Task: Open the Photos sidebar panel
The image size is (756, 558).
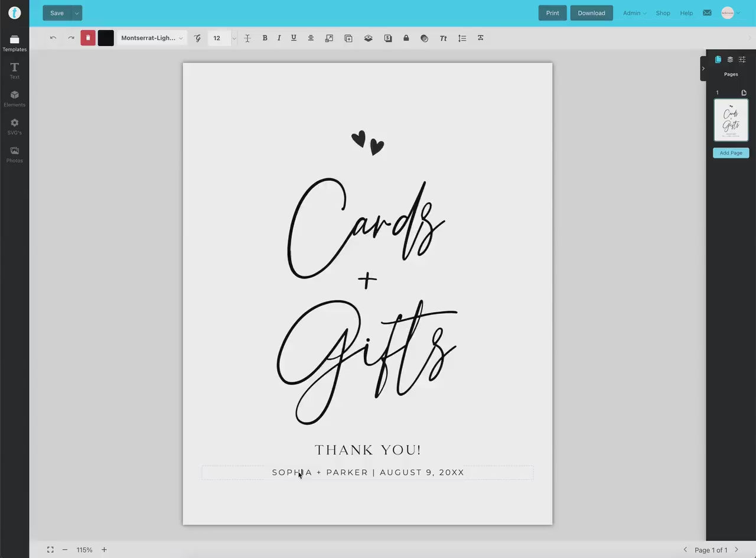Action: coord(14,154)
